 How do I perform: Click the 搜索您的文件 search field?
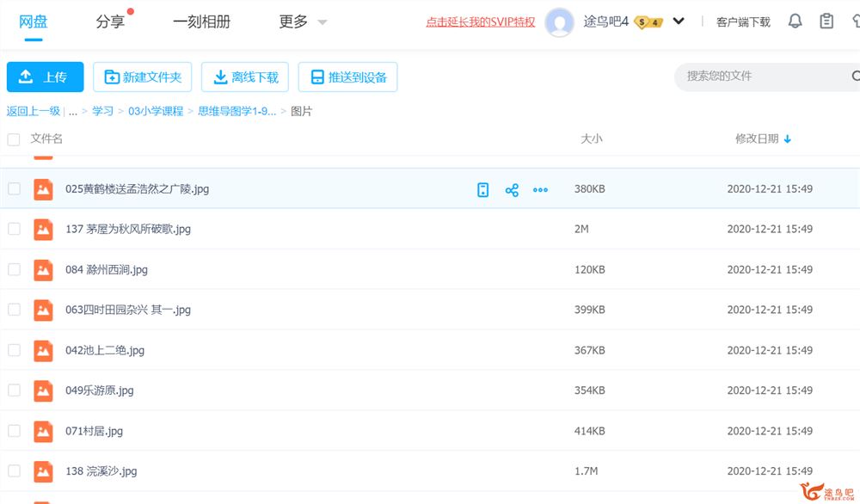[761, 77]
